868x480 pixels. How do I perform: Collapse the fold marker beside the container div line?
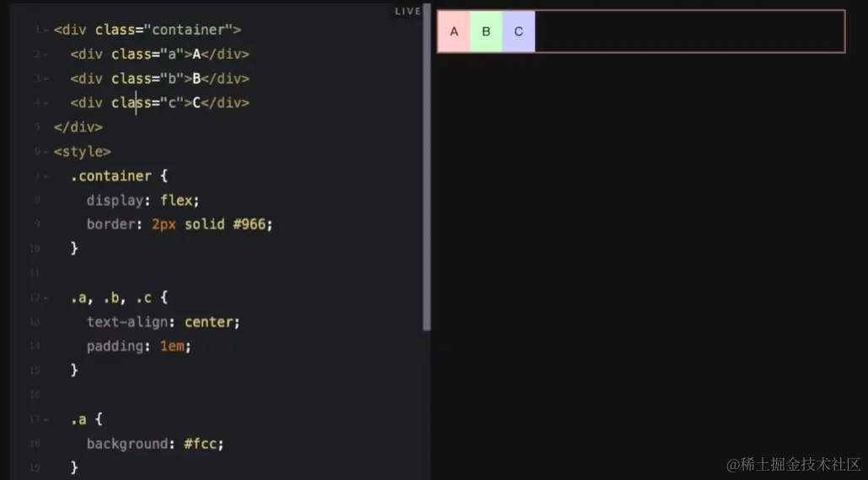click(x=46, y=30)
